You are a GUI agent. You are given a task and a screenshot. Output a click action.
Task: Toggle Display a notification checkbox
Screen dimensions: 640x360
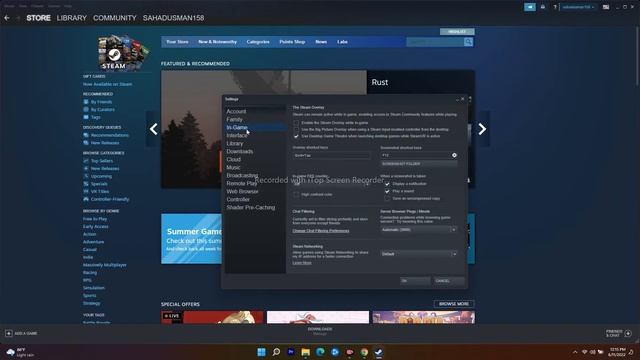pyautogui.click(x=387, y=184)
